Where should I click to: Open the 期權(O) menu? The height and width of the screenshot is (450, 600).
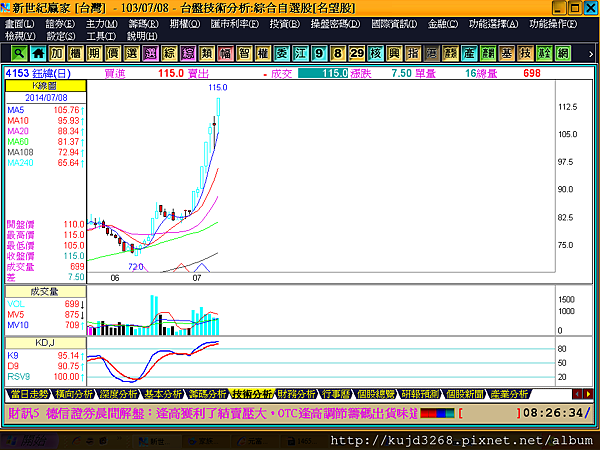coord(185,24)
